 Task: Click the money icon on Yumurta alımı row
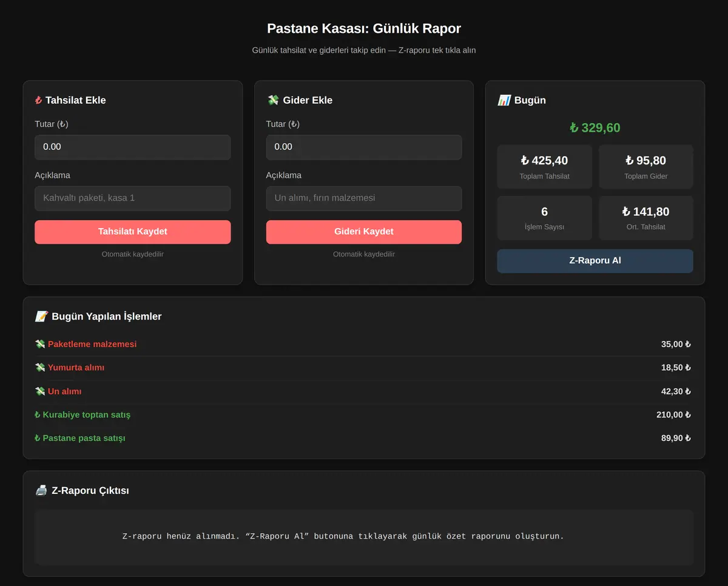coord(40,368)
